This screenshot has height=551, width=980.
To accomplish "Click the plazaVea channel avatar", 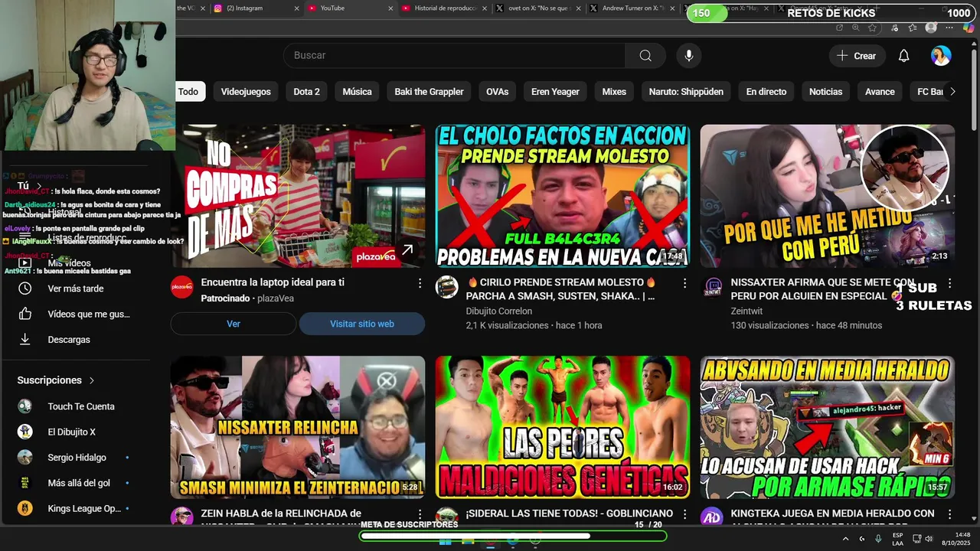I will point(182,287).
